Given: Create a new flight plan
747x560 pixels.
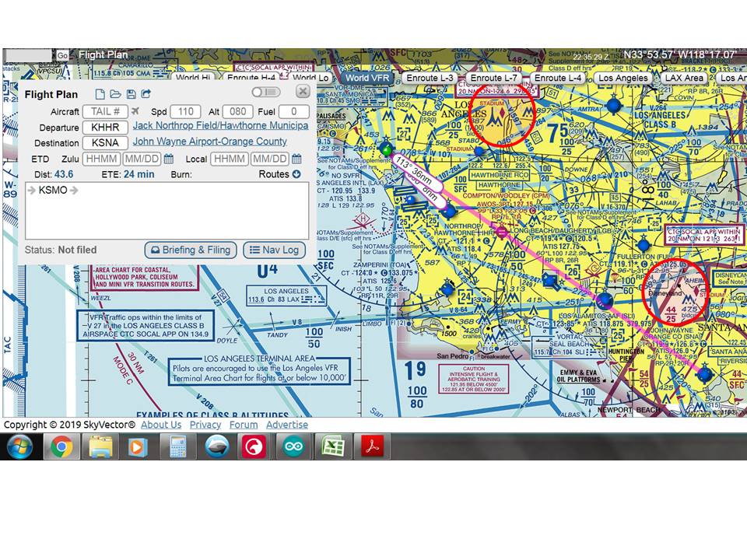Looking at the screenshot, I should (x=101, y=93).
